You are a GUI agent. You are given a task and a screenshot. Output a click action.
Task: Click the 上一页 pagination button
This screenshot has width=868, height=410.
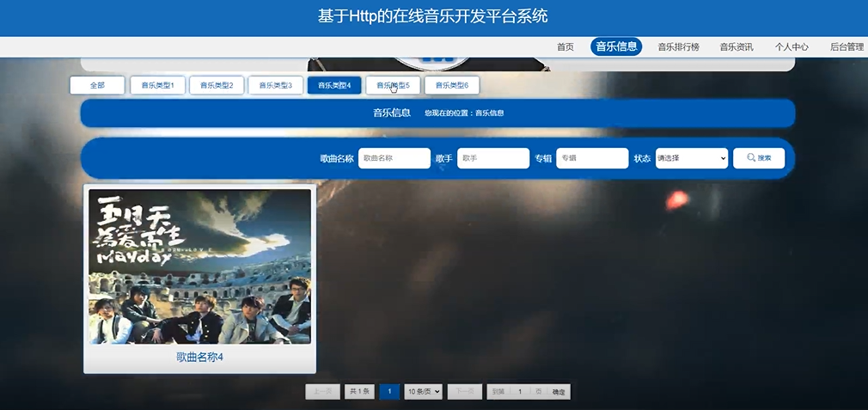[323, 392]
